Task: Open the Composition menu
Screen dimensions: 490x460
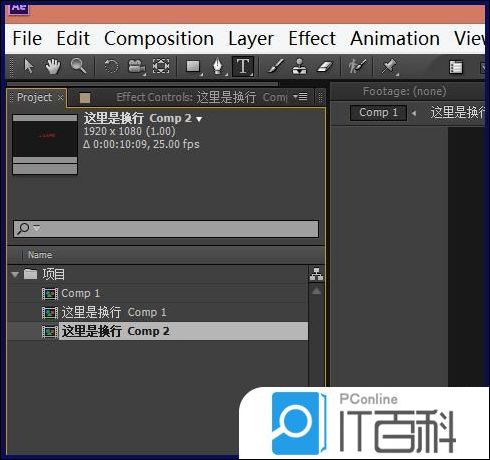Action: tap(159, 38)
